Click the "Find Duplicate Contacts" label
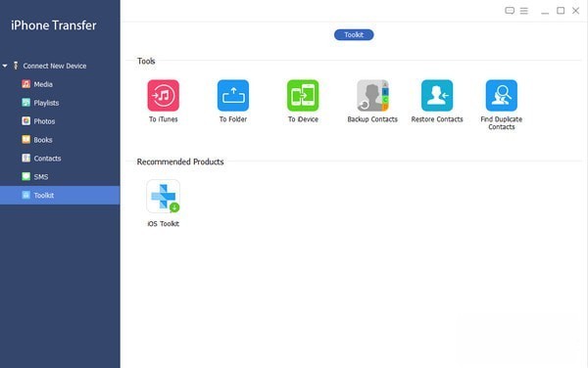588x368 pixels. tap(502, 123)
